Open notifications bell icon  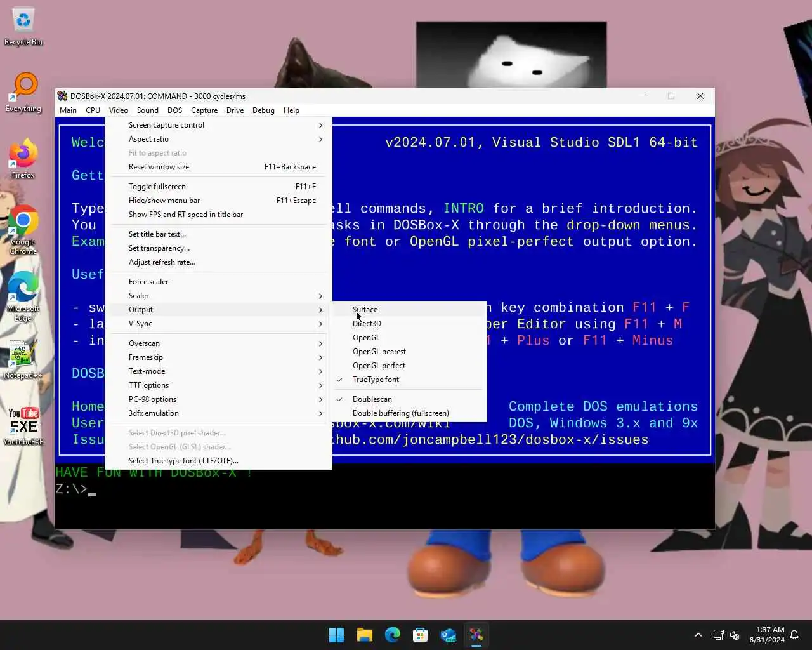(x=794, y=635)
